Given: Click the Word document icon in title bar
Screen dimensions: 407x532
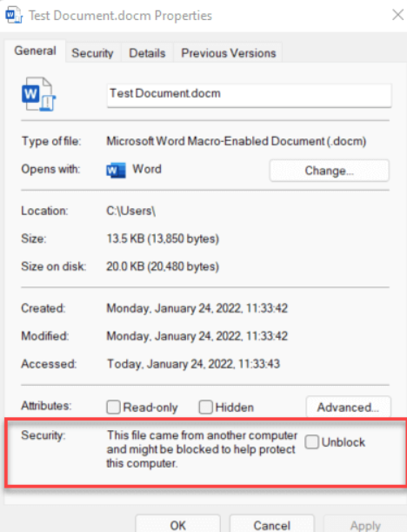Looking at the screenshot, I should click(x=14, y=16).
